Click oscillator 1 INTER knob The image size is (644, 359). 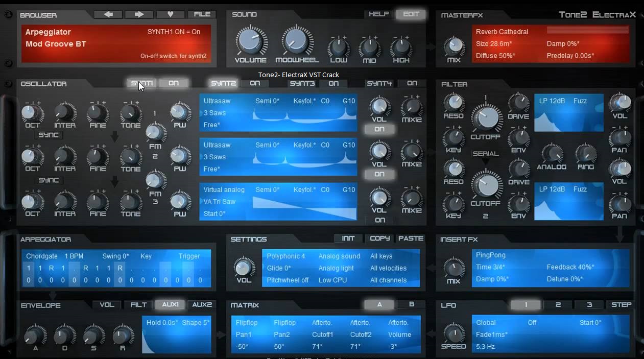pos(65,112)
